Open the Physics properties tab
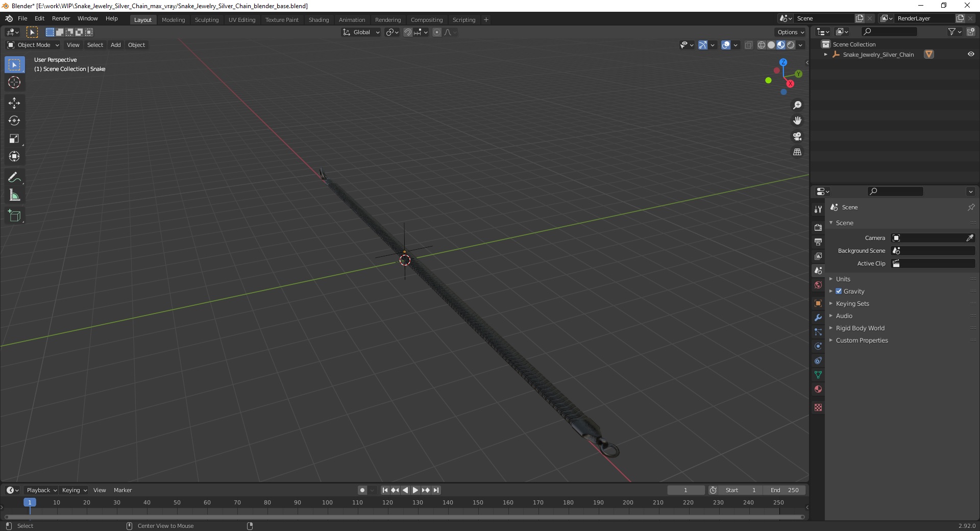The image size is (980, 531). pos(818,346)
